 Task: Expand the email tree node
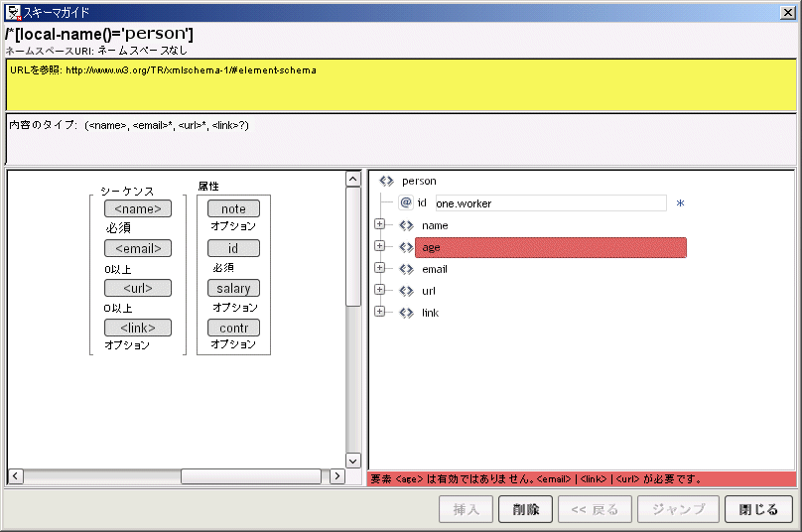pyautogui.click(x=379, y=268)
